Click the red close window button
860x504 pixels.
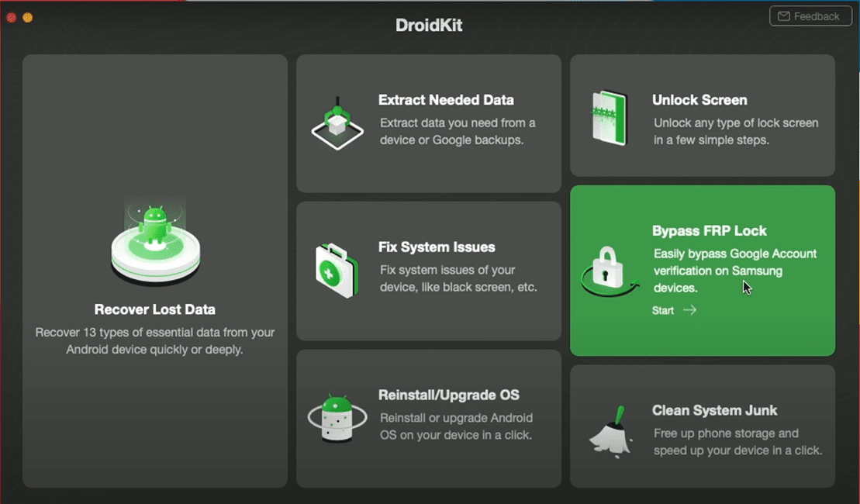click(x=12, y=17)
